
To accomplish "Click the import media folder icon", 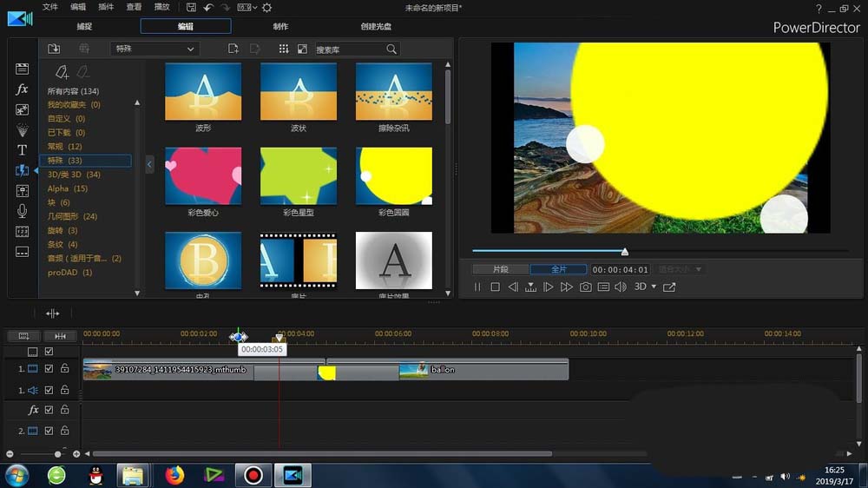I will (54, 49).
